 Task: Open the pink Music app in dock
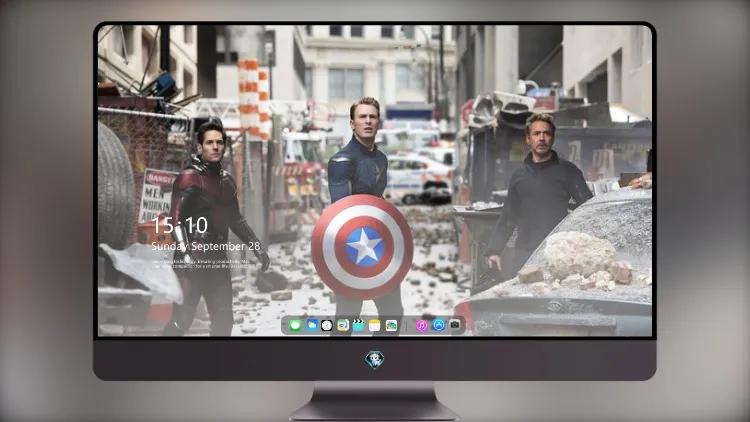(421, 326)
